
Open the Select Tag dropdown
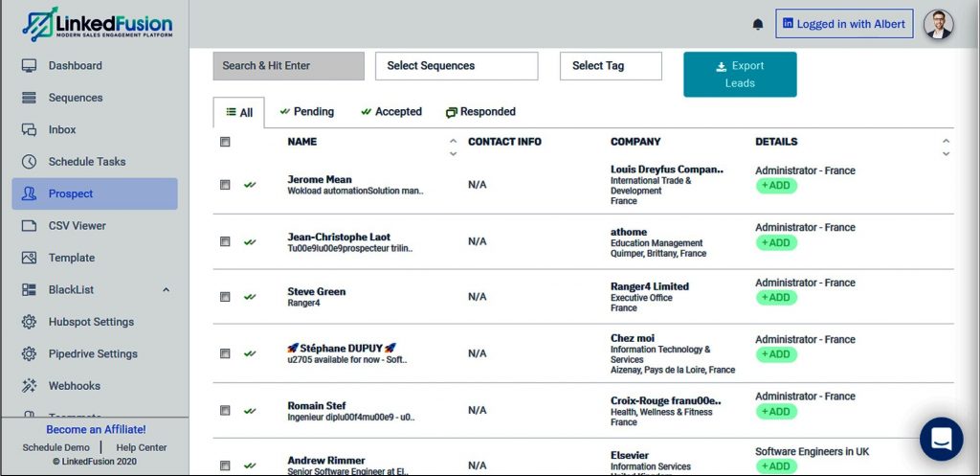[x=611, y=66]
